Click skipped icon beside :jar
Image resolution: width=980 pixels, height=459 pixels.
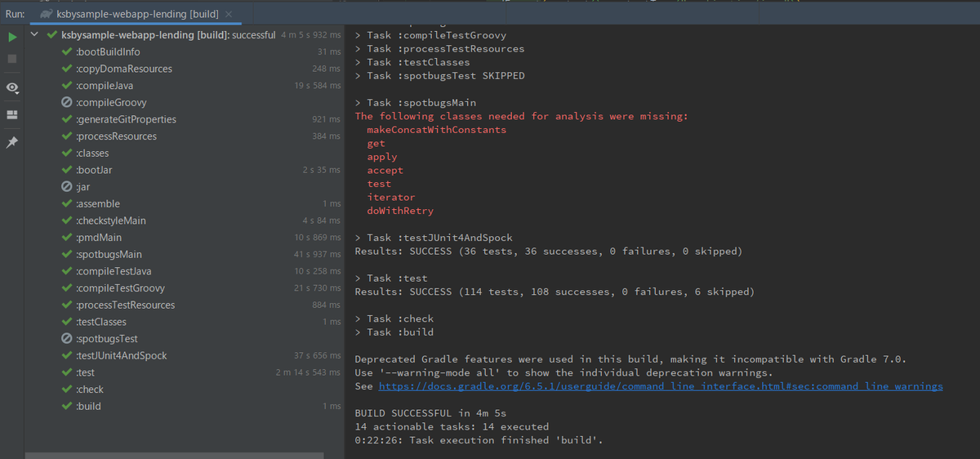(68, 187)
